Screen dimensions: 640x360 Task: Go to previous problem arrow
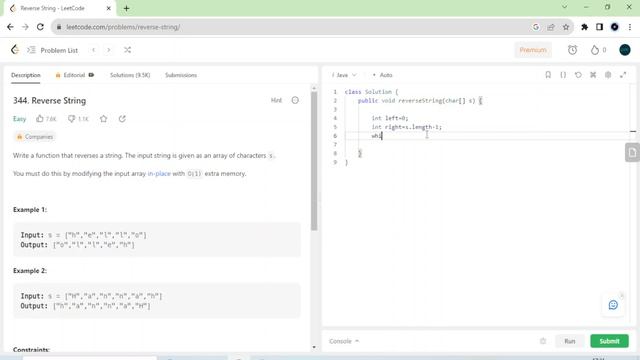tap(93, 50)
